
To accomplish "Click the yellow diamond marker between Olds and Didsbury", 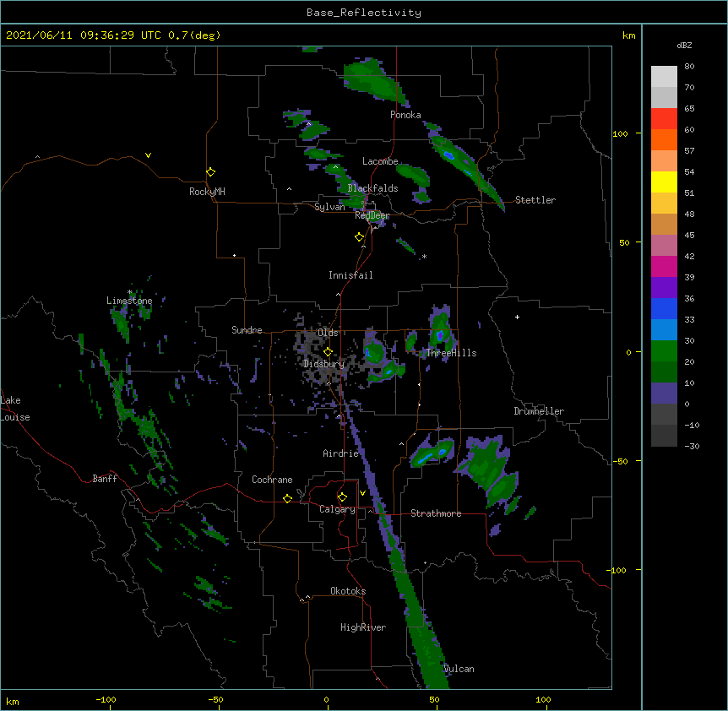I will (328, 352).
